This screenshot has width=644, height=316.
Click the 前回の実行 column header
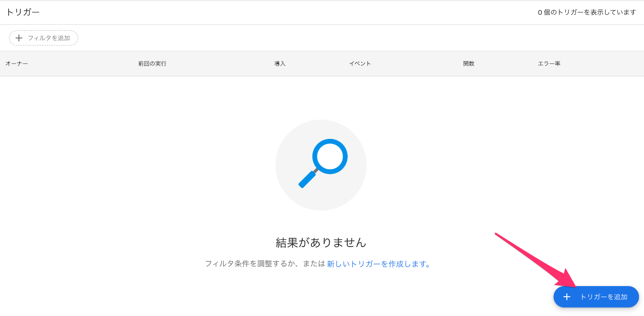tap(152, 63)
